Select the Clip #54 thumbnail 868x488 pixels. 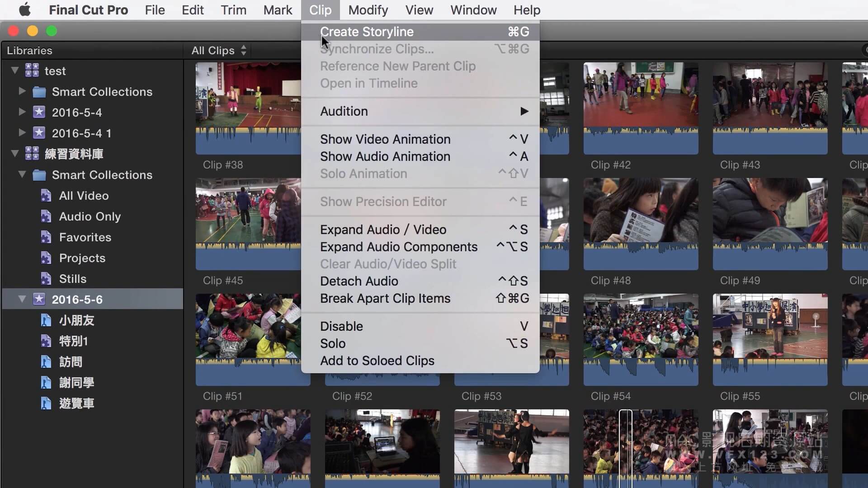641,340
